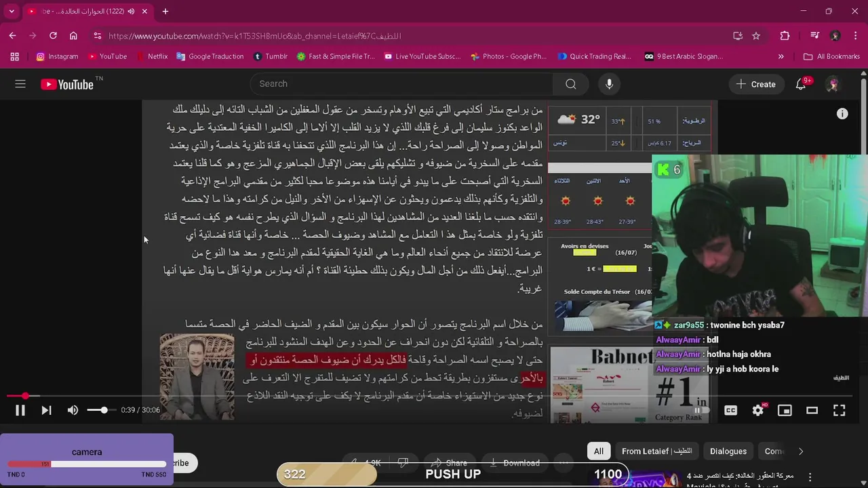868x488 pixels.
Task: Open the tab search dropdown arrow
Action: tap(12, 12)
